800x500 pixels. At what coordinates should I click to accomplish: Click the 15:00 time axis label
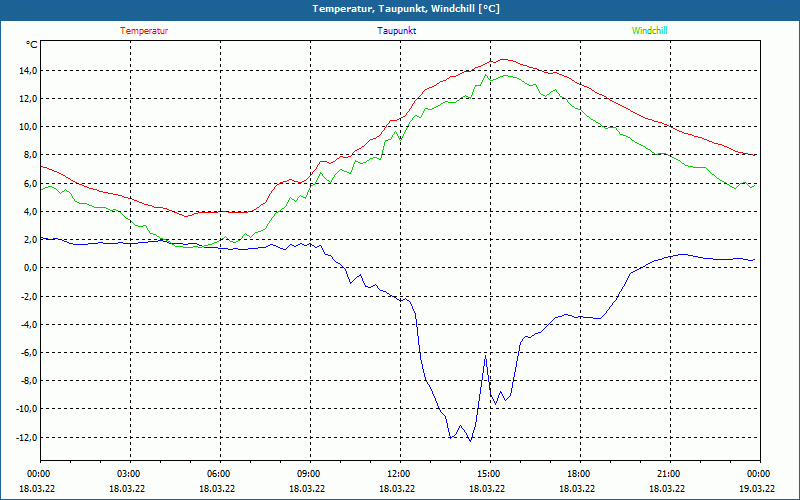490,474
